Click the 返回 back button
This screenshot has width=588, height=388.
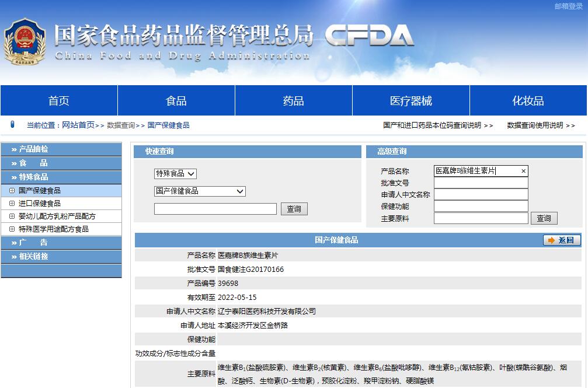[562, 240]
